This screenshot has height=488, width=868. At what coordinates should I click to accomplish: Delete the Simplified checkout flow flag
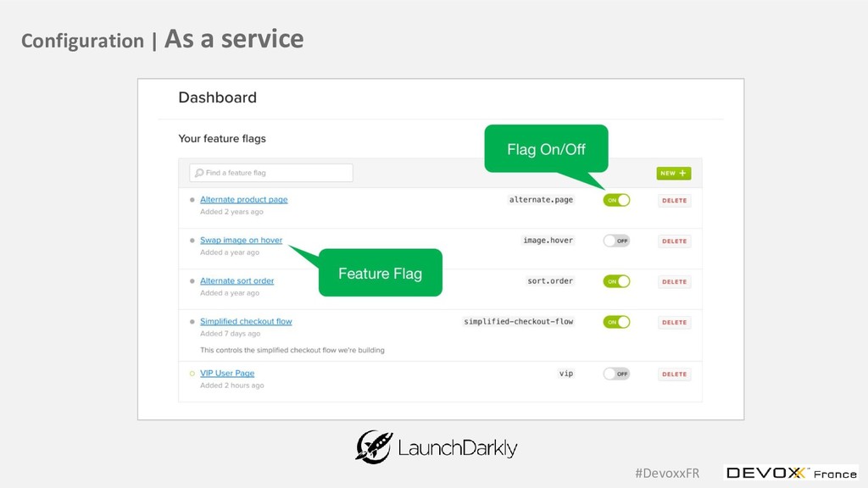click(674, 323)
